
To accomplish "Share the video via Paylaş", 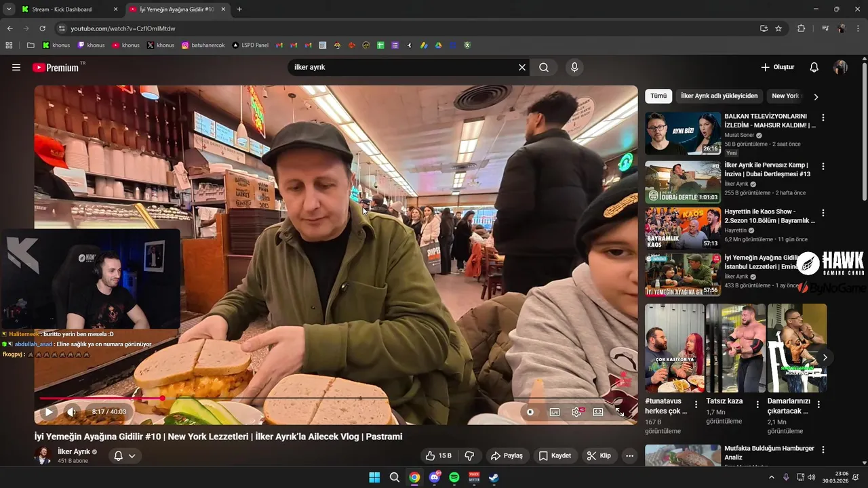I will pyautogui.click(x=507, y=455).
